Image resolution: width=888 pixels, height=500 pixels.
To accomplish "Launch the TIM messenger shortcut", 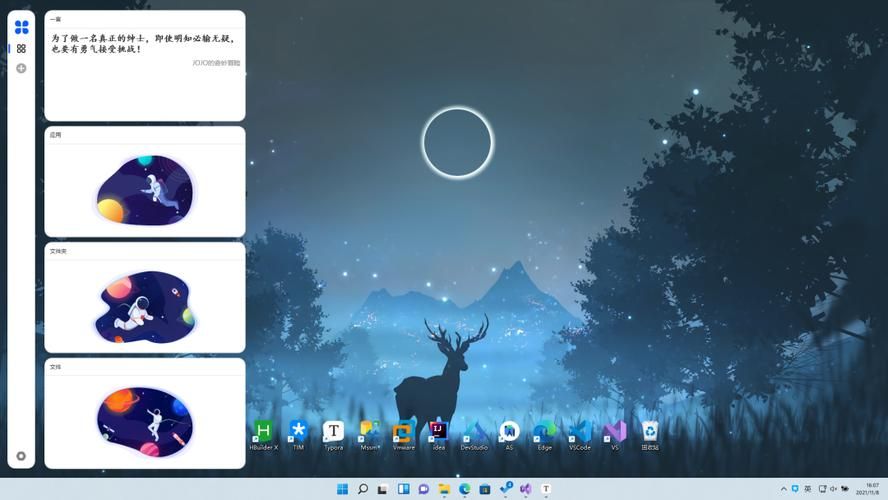I will 298,432.
